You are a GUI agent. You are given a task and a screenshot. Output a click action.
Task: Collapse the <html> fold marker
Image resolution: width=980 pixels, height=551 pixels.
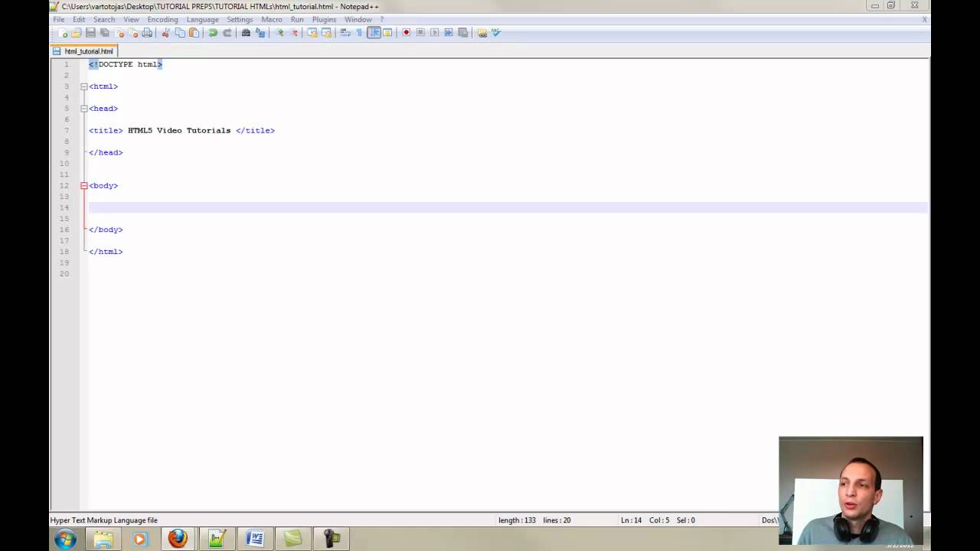click(84, 86)
